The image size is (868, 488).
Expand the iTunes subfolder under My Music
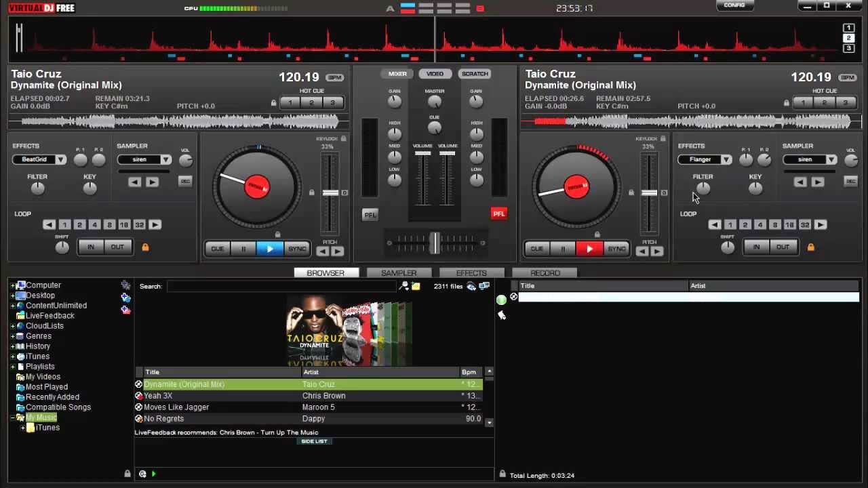(x=22, y=428)
